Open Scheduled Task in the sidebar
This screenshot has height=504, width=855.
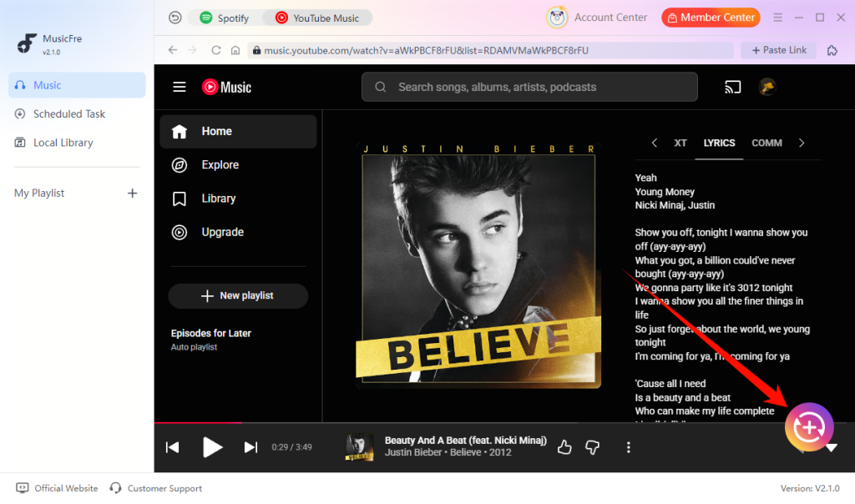(x=77, y=113)
